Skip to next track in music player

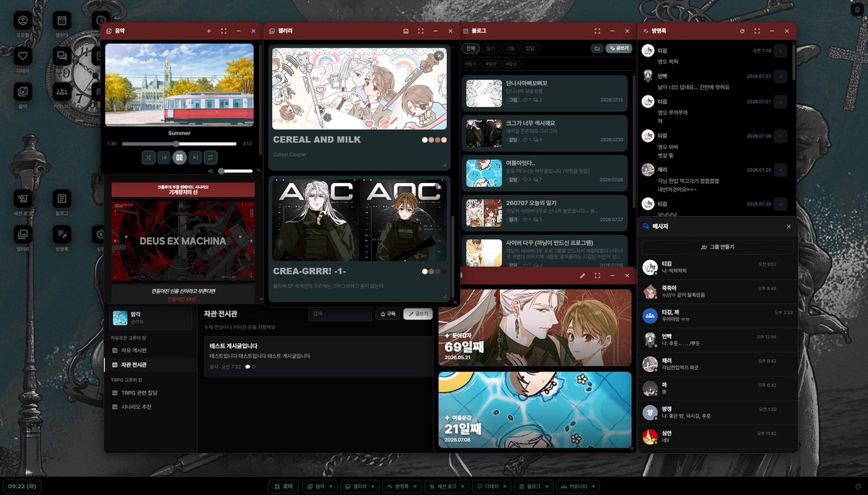[x=195, y=157]
